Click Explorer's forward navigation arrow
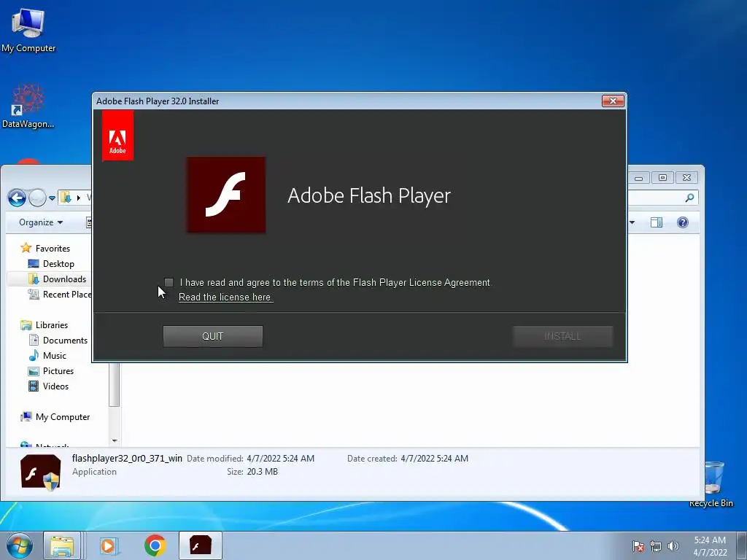This screenshot has width=747, height=560. (37, 198)
